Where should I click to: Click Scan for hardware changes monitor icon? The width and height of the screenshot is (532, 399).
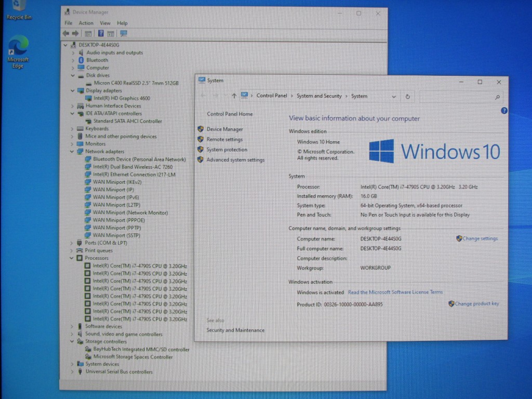point(123,33)
